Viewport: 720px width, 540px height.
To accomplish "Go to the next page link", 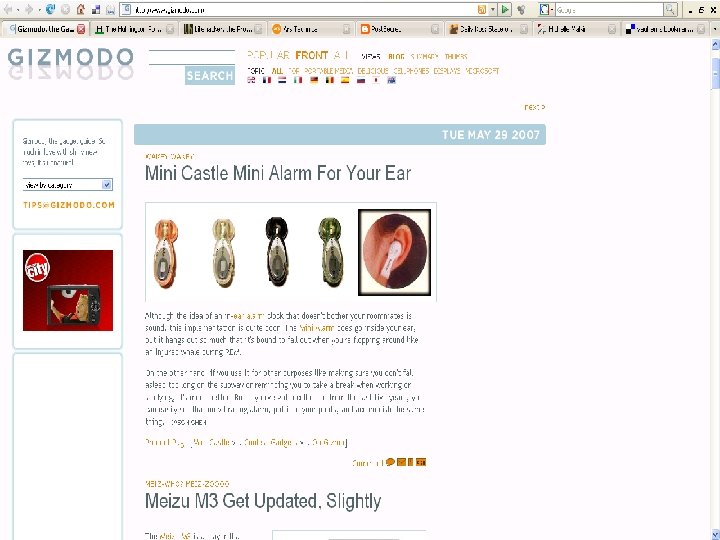I will click(x=534, y=107).
